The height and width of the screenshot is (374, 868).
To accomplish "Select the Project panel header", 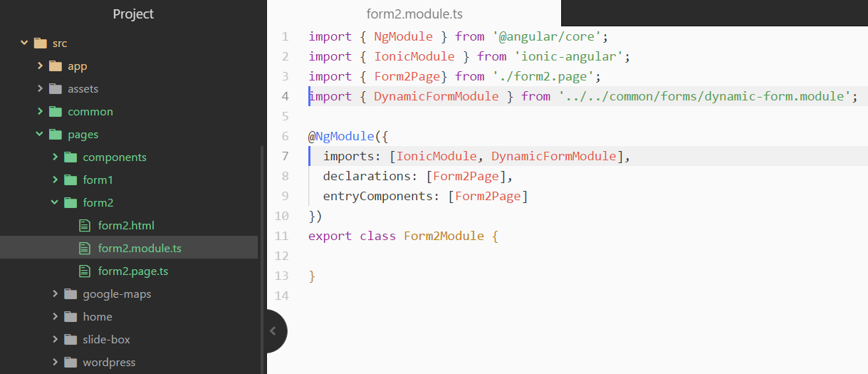I will pos(133,14).
